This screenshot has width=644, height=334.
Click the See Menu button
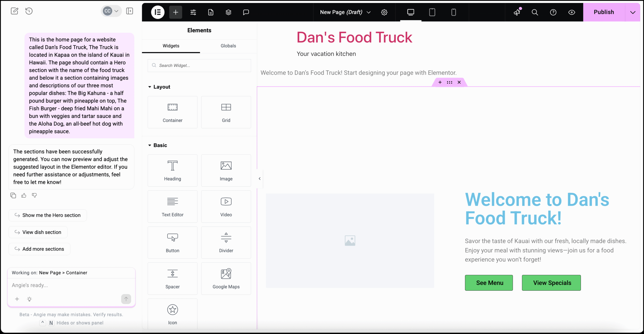click(x=489, y=283)
